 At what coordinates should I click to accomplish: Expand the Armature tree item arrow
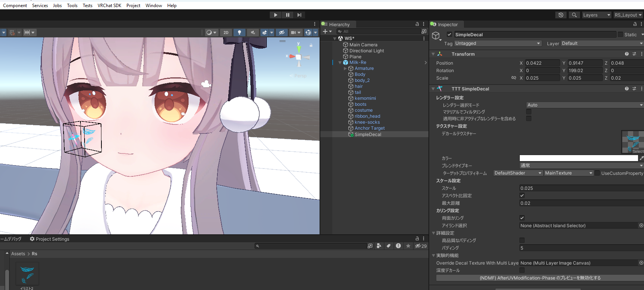pyautogui.click(x=345, y=68)
